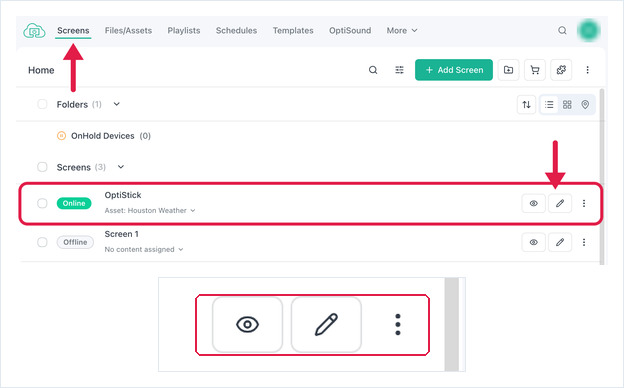
Task: Switch to grid view
Action: pos(567,105)
